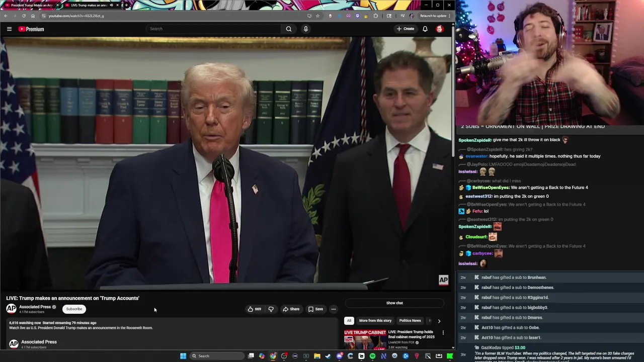This screenshot has height=362, width=644.
Task: Open YouTube notifications bell
Action: [x=425, y=29]
